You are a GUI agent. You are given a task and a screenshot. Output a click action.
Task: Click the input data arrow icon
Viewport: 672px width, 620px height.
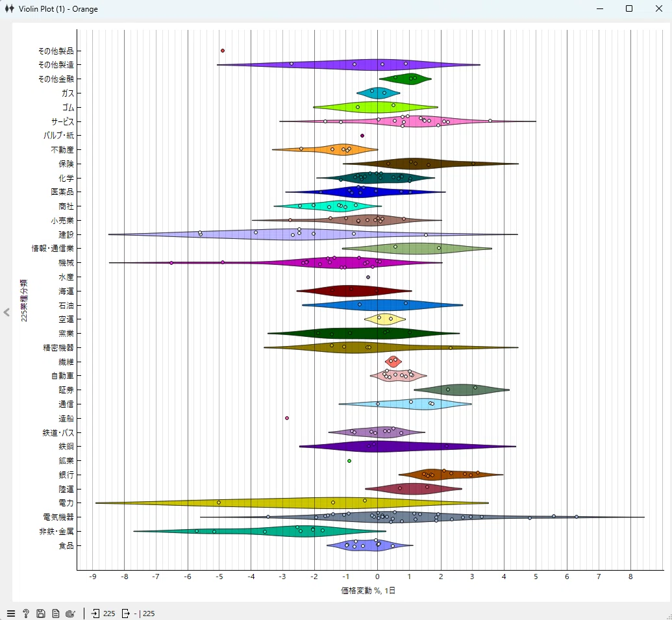[95, 614]
